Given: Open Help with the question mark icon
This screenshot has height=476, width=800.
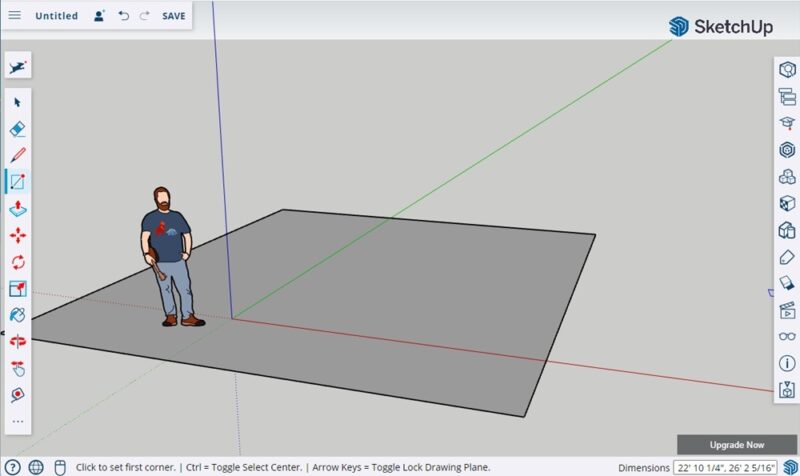Looking at the screenshot, I should [12, 467].
